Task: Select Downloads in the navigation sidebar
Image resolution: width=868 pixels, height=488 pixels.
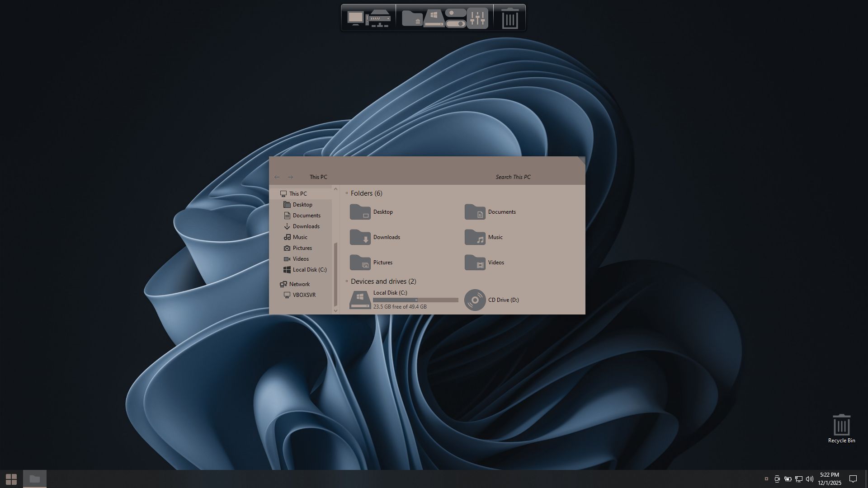Action: click(306, 226)
